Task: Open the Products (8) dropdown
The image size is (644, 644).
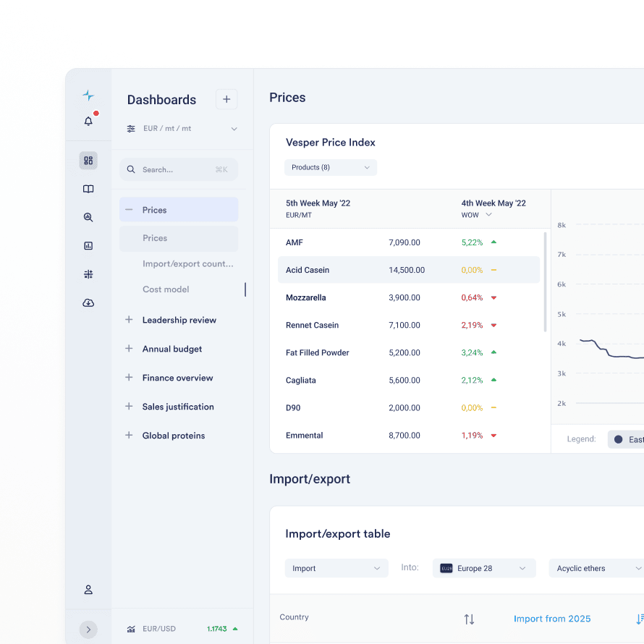Action: pyautogui.click(x=331, y=168)
